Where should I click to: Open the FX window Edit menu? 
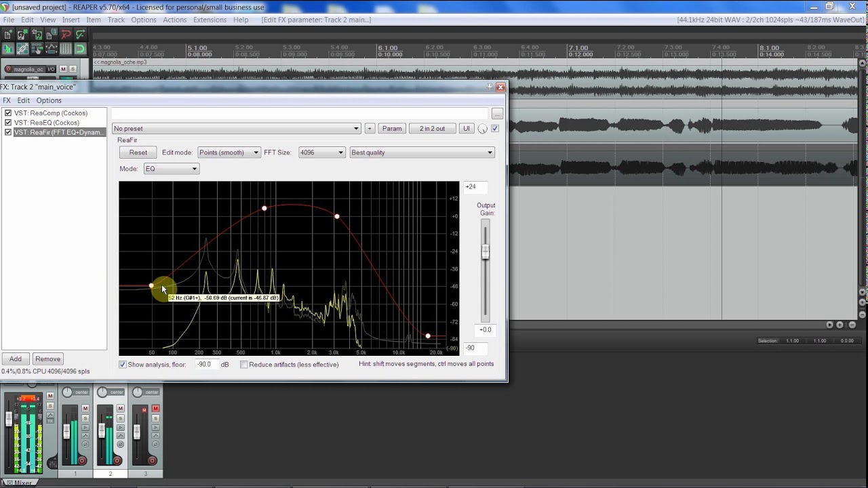[x=23, y=100]
